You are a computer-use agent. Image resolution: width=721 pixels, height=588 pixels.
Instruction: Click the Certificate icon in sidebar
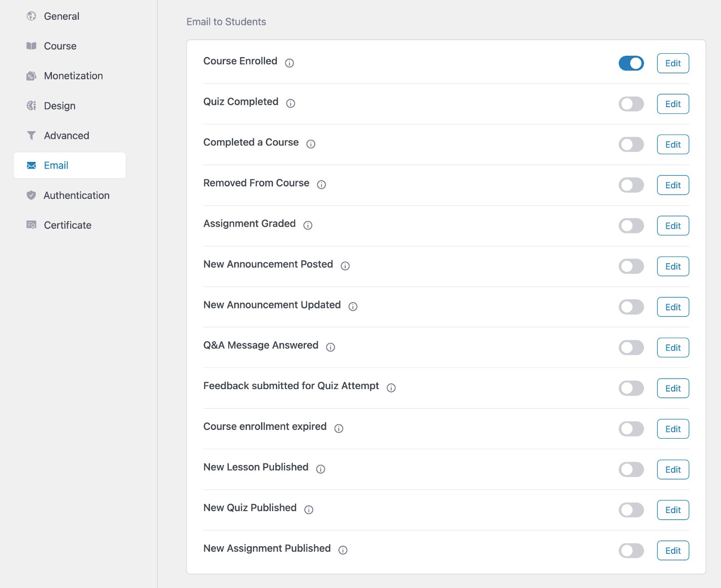coord(31,225)
